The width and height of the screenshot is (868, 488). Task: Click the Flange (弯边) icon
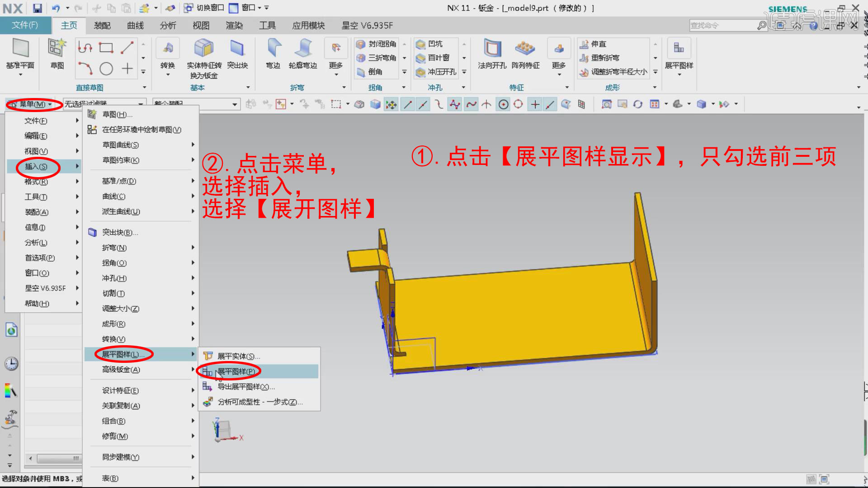coord(273,48)
